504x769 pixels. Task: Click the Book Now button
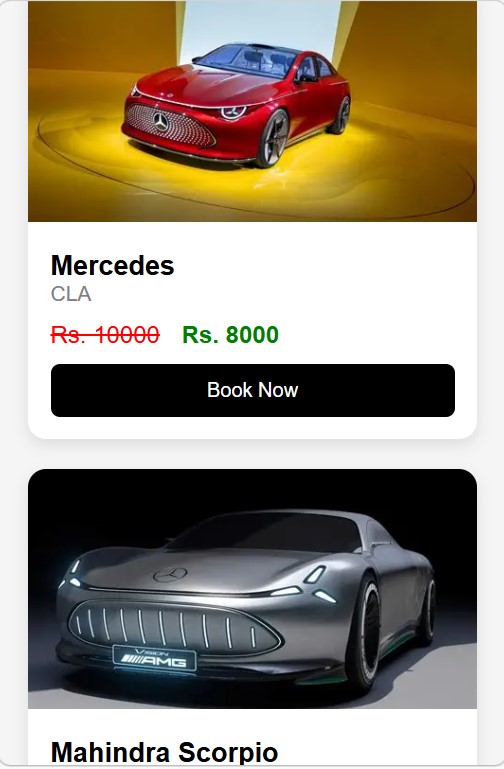(x=252, y=390)
